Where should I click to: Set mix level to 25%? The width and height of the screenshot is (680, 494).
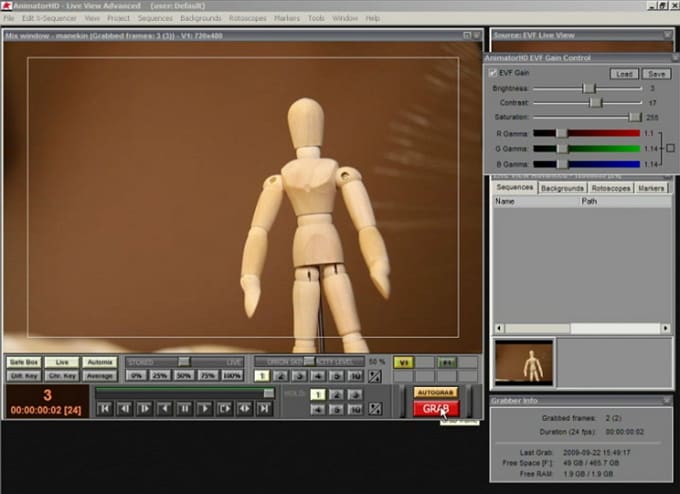pos(160,376)
